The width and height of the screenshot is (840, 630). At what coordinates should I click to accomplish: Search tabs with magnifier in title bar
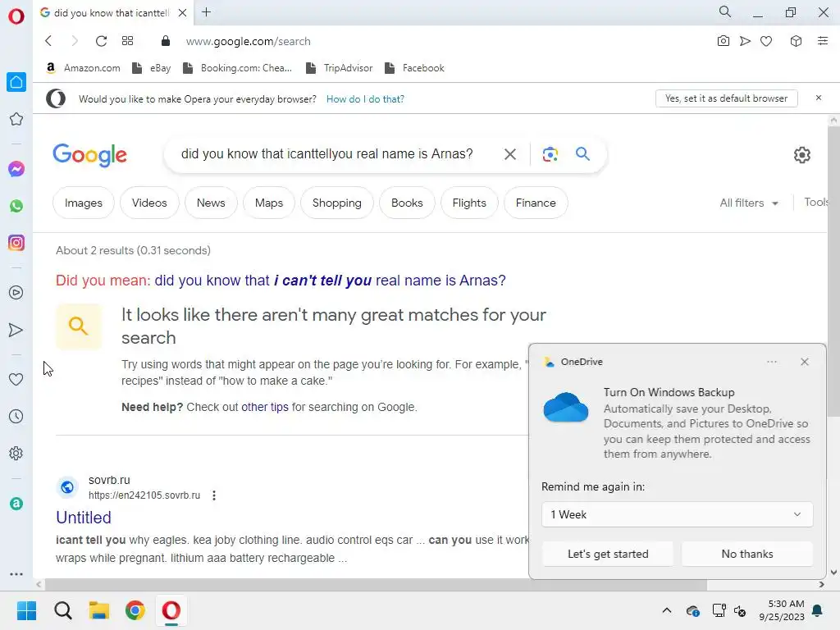725,11
